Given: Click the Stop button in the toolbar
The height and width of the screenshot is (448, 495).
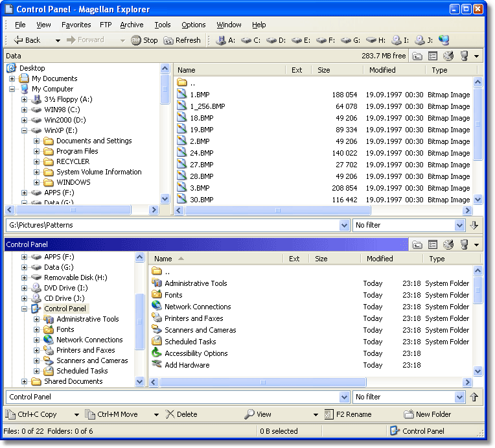Looking at the screenshot, I should pos(144,40).
